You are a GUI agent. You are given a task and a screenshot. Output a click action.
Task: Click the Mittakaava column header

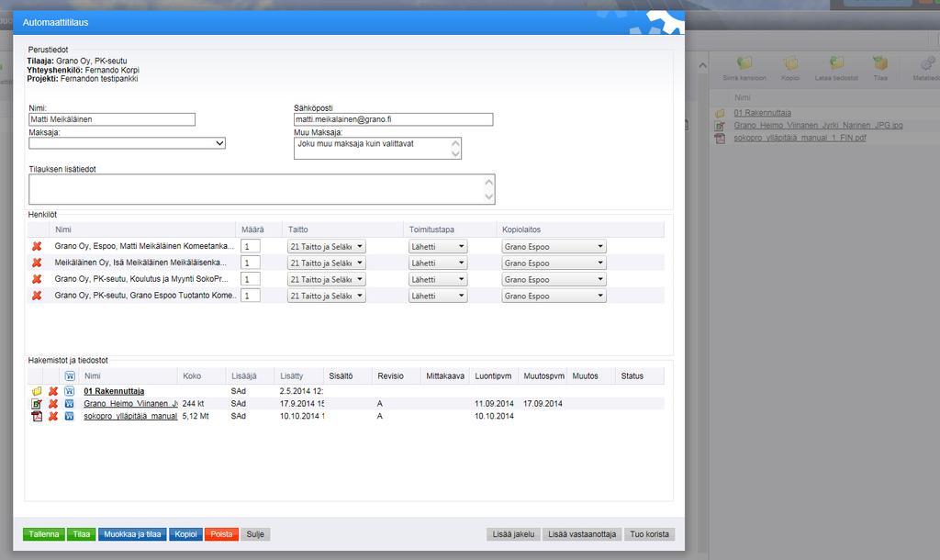(x=445, y=375)
